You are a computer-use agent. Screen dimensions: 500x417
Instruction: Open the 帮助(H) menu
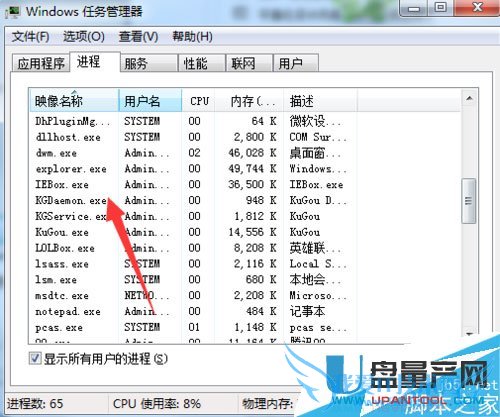[x=192, y=36]
